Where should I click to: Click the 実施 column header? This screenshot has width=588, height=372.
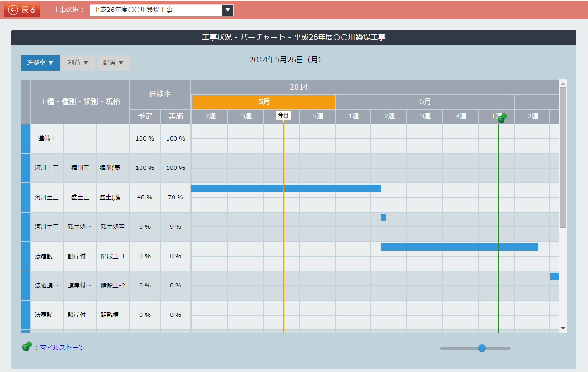point(176,117)
